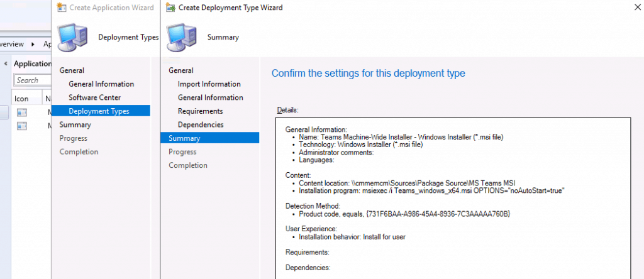Click the Search box in the console
644x279 pixels.
click(x=33, y=80)
